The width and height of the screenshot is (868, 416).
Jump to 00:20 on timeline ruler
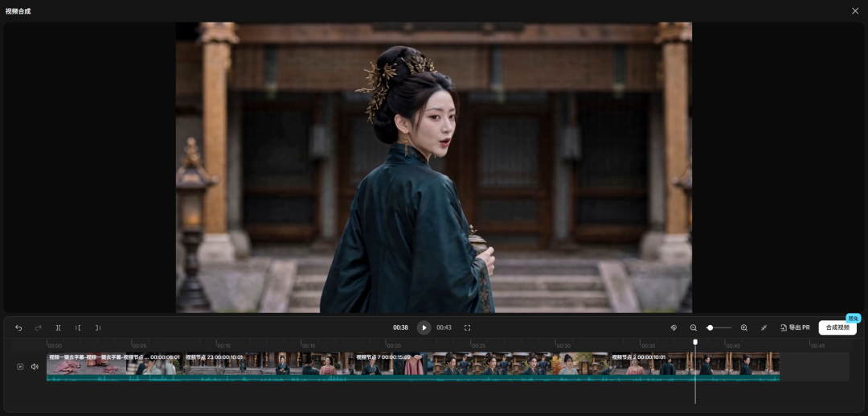point(394,346)
